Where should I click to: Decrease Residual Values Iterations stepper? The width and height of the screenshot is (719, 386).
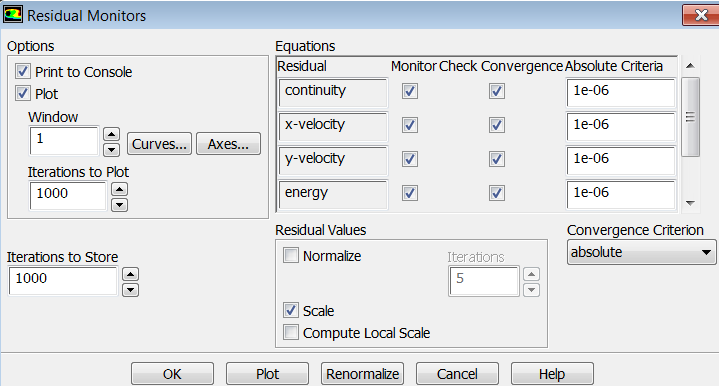(x=531, y=290)
